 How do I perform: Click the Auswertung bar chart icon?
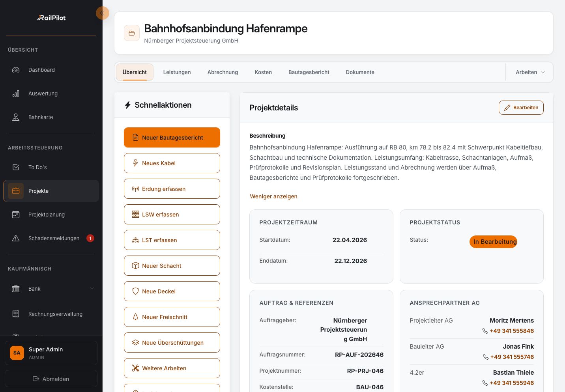coord(16,93)
